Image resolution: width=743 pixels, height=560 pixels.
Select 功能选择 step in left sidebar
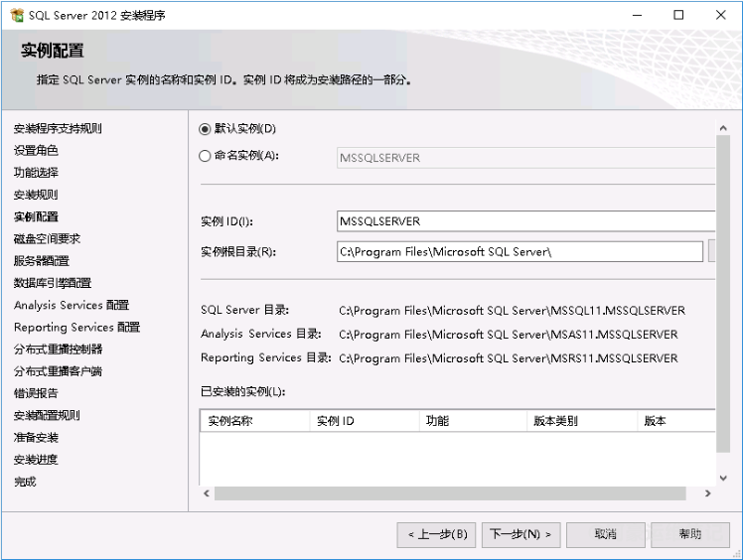(x=36, y=172)
